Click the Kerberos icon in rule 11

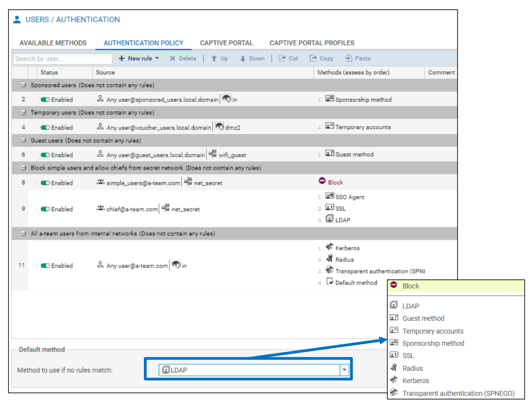click(x=330, y=247)
